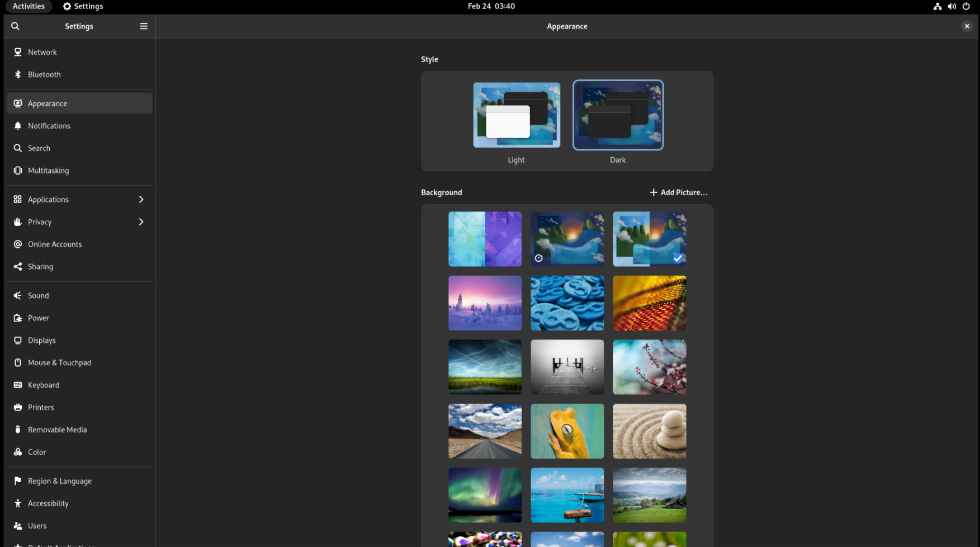
Task: Go to Privacy settings
Action: tap(79, 222)
